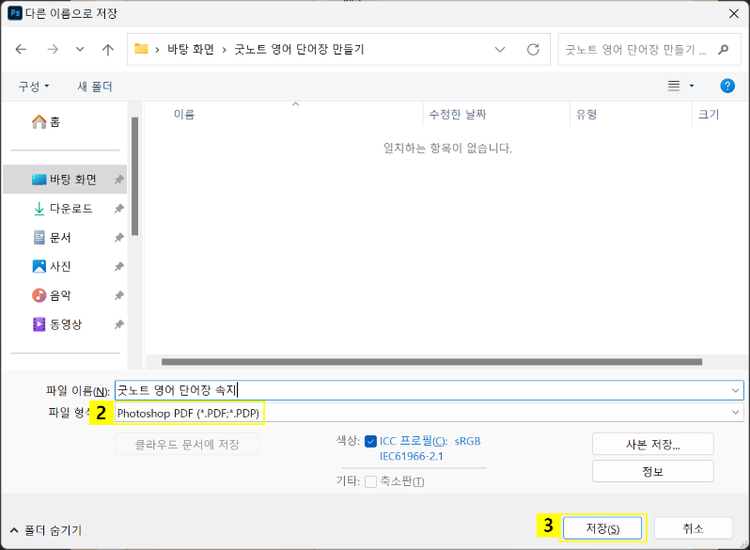Select 바탕 화면 in the sidebar

click(x=65, y=179)
